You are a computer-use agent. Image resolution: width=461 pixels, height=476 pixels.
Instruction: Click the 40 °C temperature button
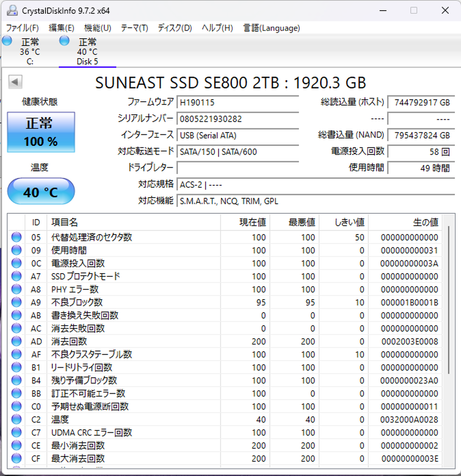click(41, 192)
